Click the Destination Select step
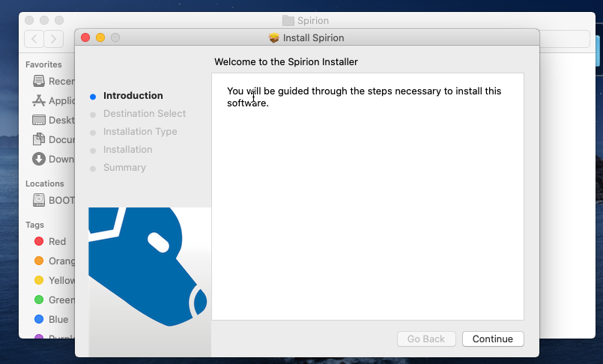 click(x=145, y=114)
